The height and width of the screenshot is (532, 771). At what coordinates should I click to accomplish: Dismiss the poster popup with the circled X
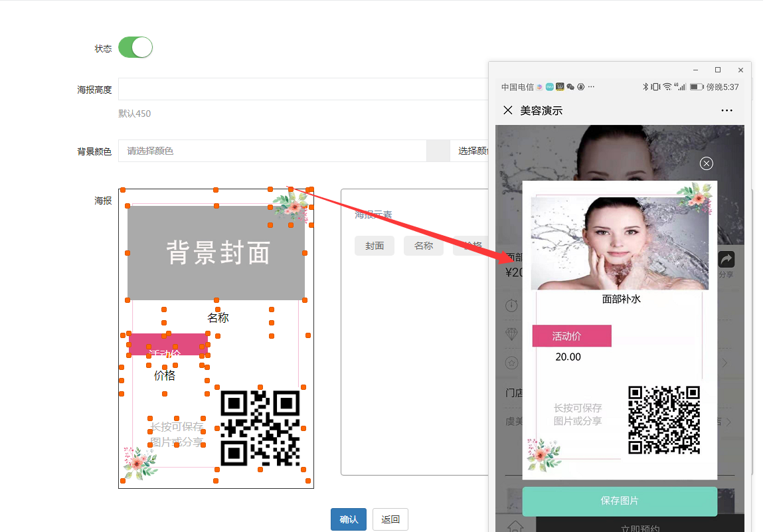point(707,163)
